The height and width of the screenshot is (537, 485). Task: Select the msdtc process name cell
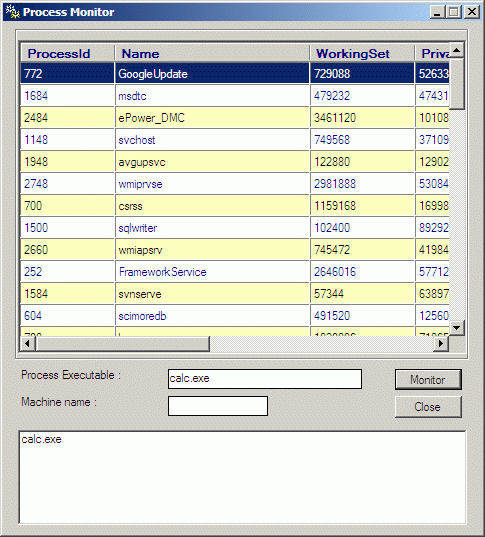pos(212,96)
